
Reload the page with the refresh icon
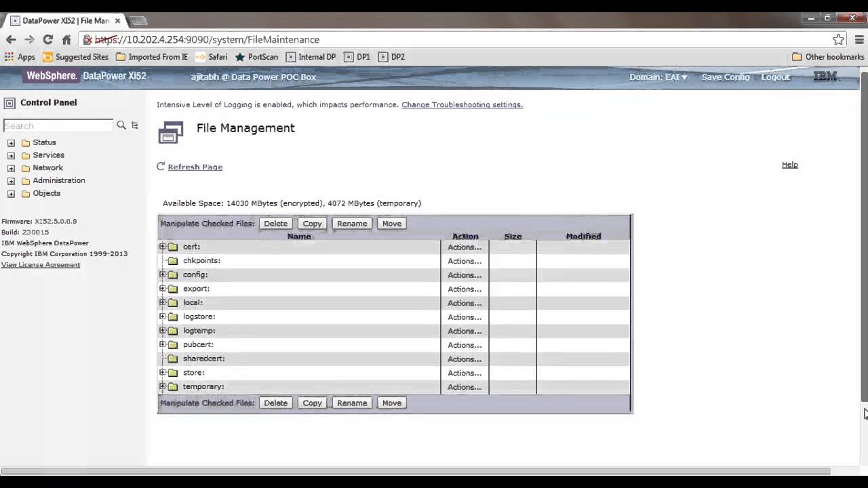(x=48, y=39)
